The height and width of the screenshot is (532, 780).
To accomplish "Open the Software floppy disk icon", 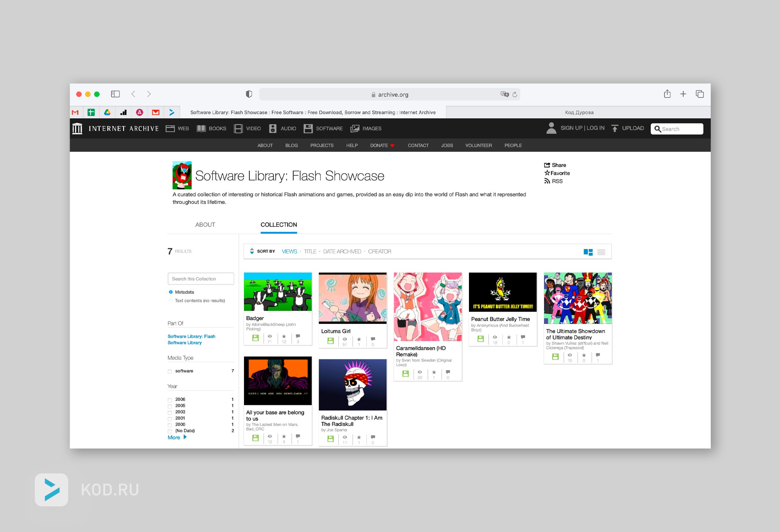I will [x=308, y=129].
